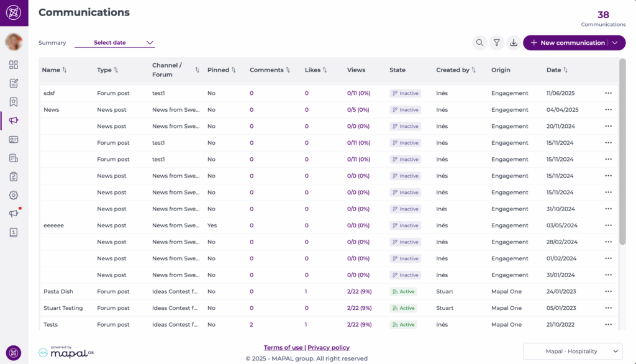Open the filter funnel icon

click(496, 43)
